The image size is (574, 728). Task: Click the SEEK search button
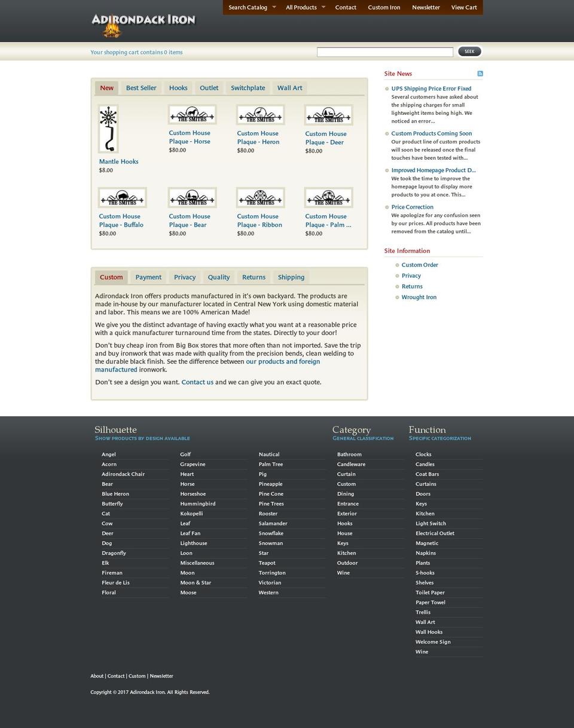tap(469, 51)
